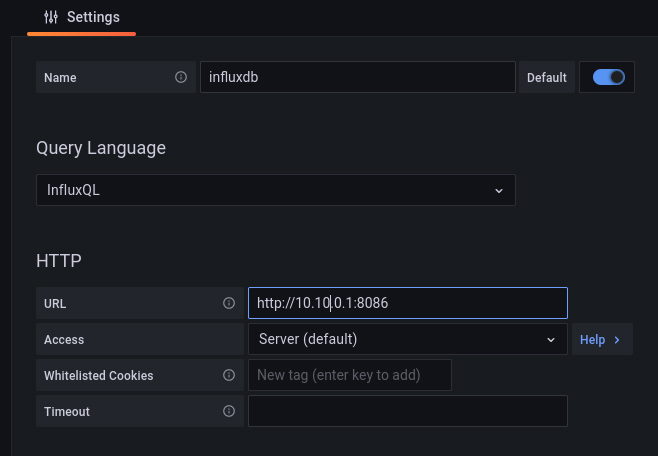This screenshot has width=658, height=456.
Task: Open the Settings tab
Action: pyautogui.click(x=81, y=17)
